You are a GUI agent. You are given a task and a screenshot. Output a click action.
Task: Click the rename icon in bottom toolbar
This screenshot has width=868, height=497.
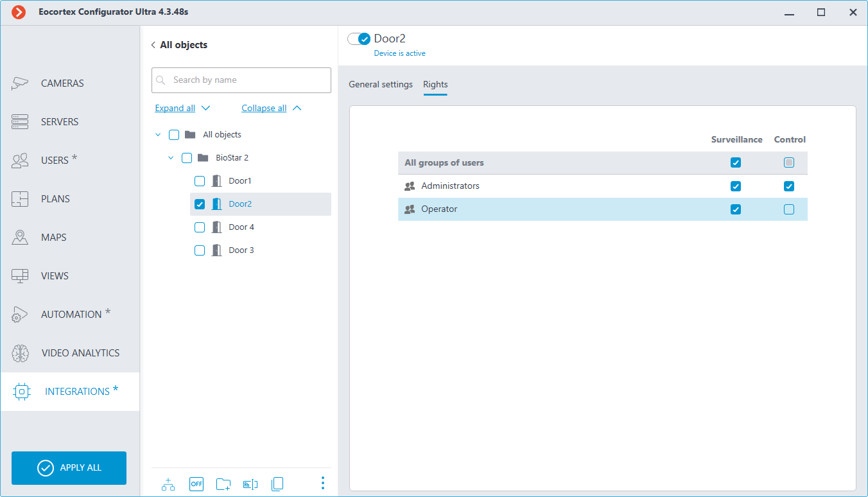250,484
